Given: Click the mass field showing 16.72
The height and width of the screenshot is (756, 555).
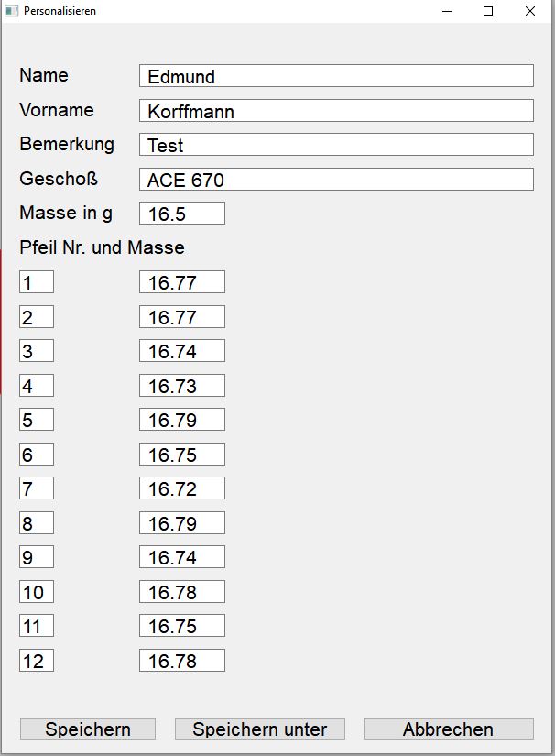Looking at the screenshot, I should 181,488.
